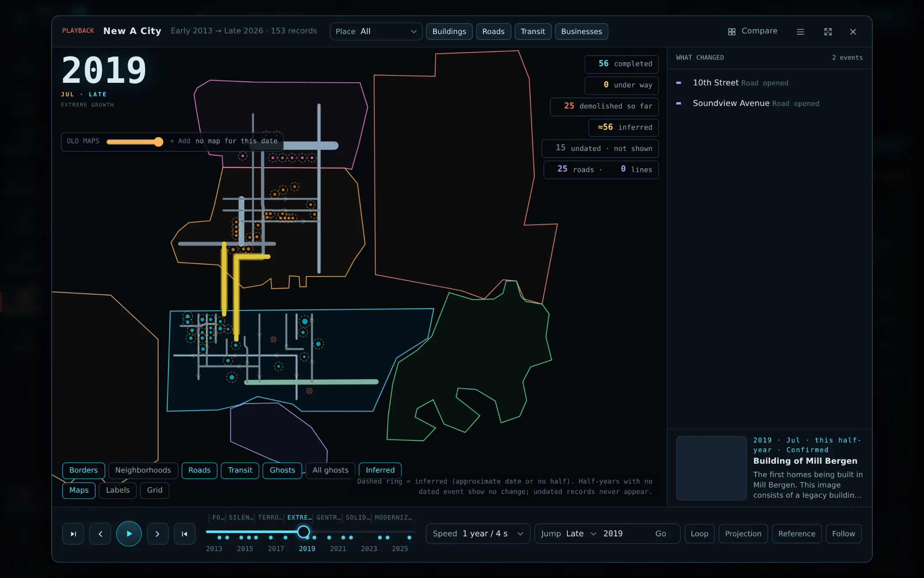The height and width of the screenshot is (578, 924).
Task: Click the Follow button
Action: 843,533
